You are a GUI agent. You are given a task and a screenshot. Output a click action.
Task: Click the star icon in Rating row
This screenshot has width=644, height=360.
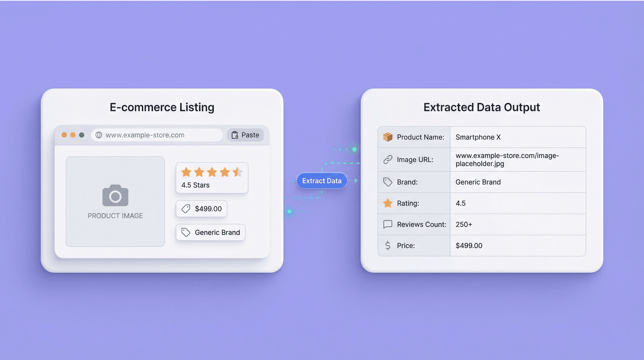[388, 203]
